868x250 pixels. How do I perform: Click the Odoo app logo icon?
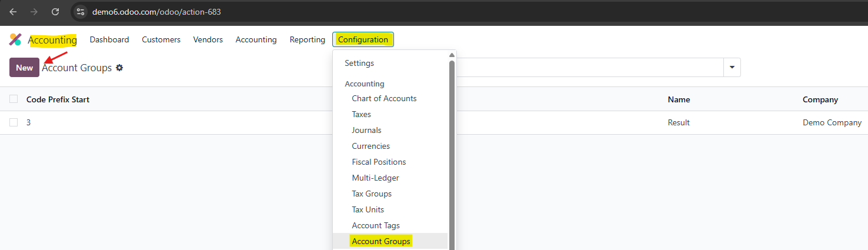[x=15, y=39]
